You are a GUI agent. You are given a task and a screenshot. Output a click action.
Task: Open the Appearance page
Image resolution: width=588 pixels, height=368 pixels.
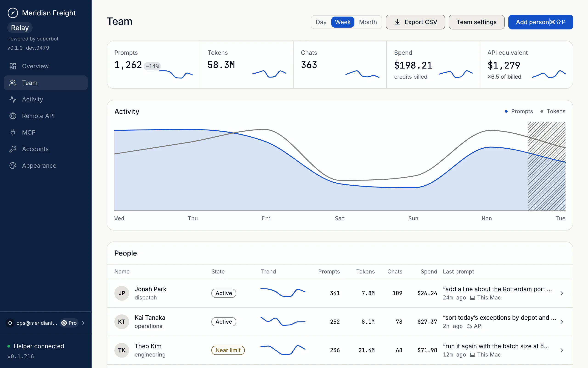[46, 166]
